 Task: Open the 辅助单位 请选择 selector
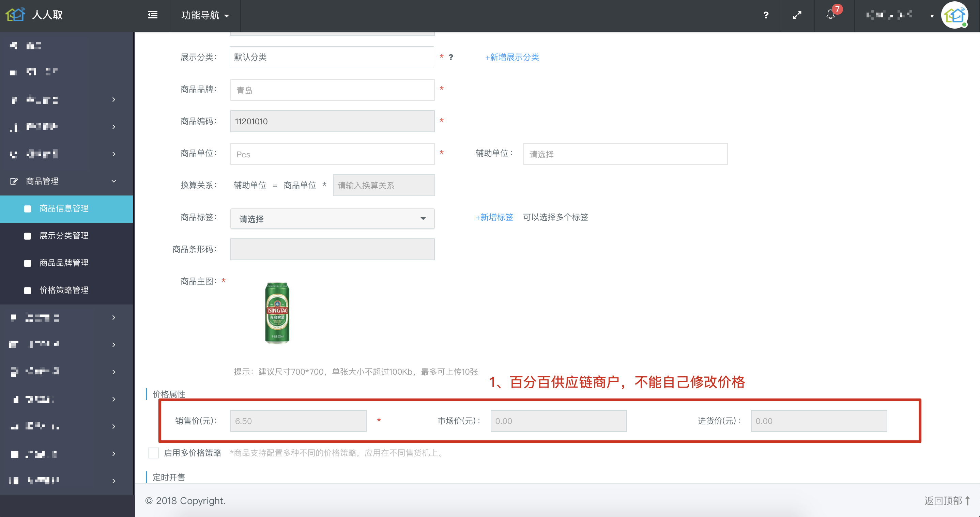(625, 154)
